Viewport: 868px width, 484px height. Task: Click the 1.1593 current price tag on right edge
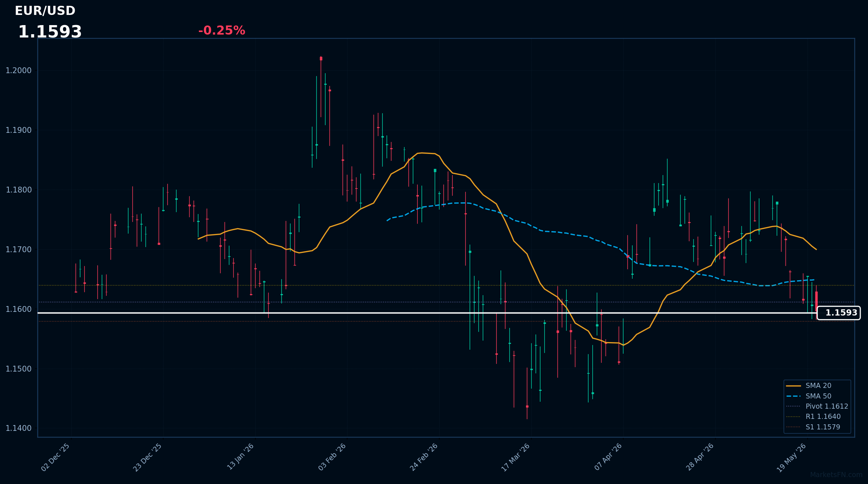tap(838, 313)
